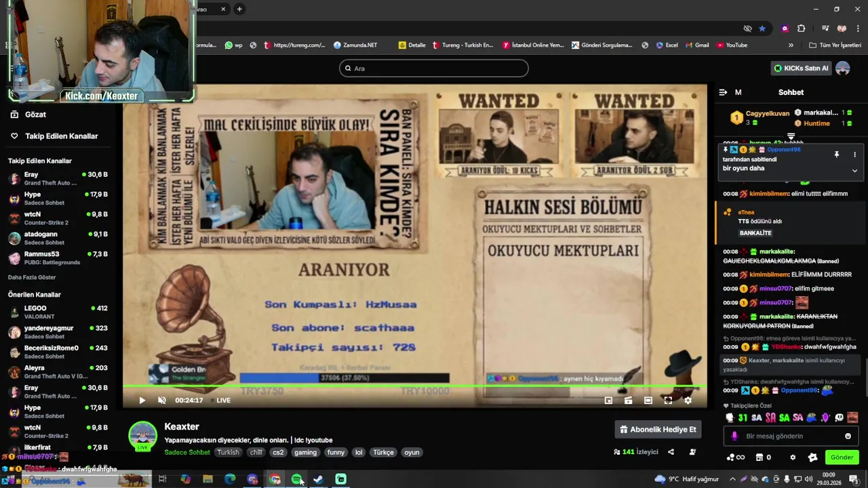Collapse chat with the arrow icon
This screenshot has width=868, height=488.
723,92
